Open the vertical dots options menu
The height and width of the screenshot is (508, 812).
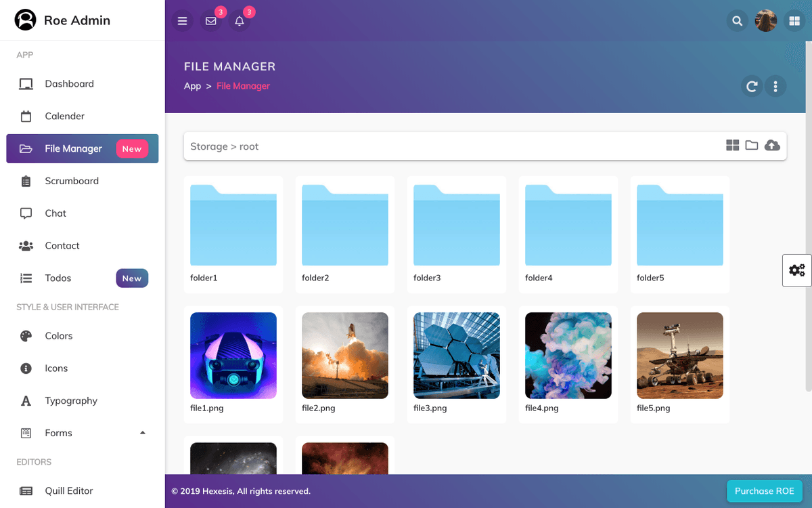[775, 86]
